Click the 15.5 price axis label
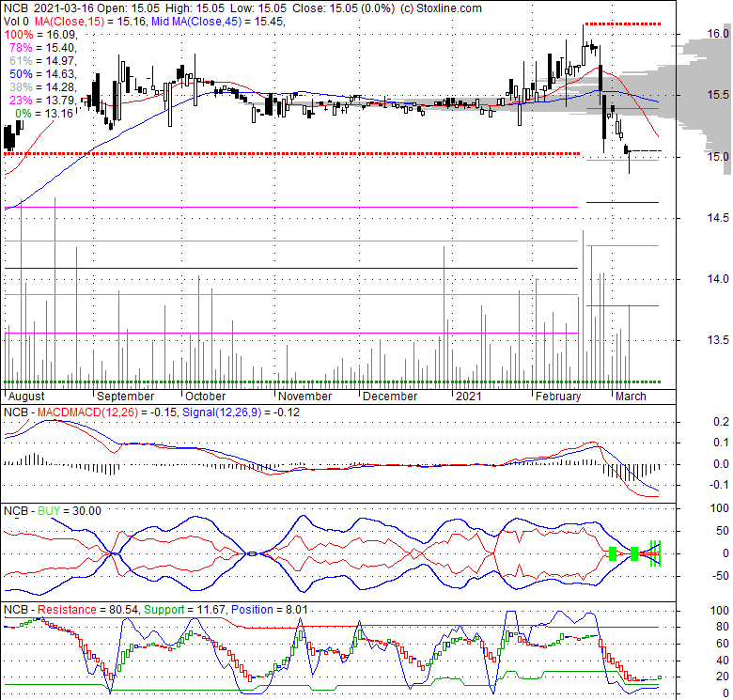The width and height of the screenshot is (733, 700). tap(718, 95)
